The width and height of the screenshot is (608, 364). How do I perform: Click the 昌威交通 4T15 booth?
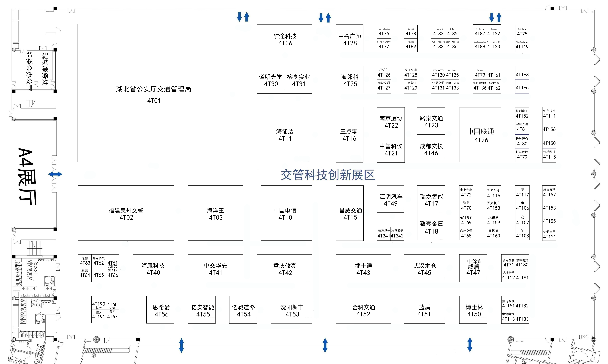[x=350, y=213]
